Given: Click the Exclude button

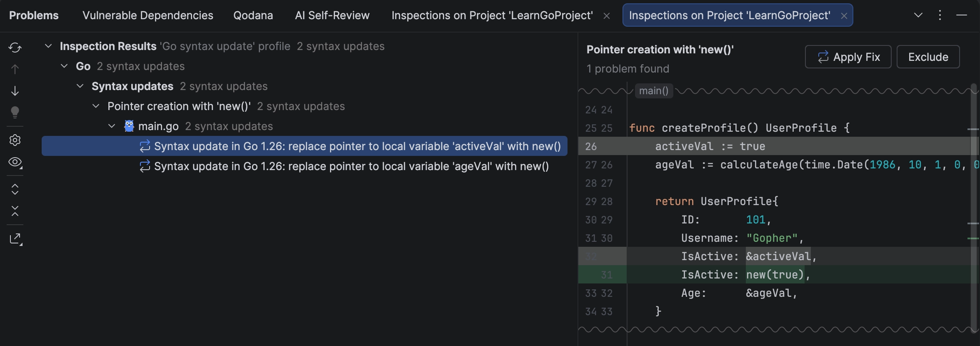Looking at the screenshot, I should click(x=928, y=57).
